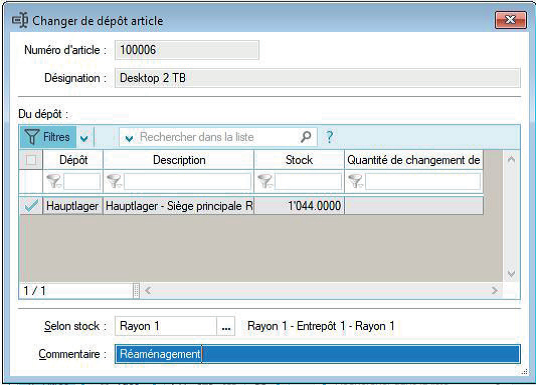The image size is (536, 385).
Task: Click the Dépôt column filter input
Action: tap(82, 182)
